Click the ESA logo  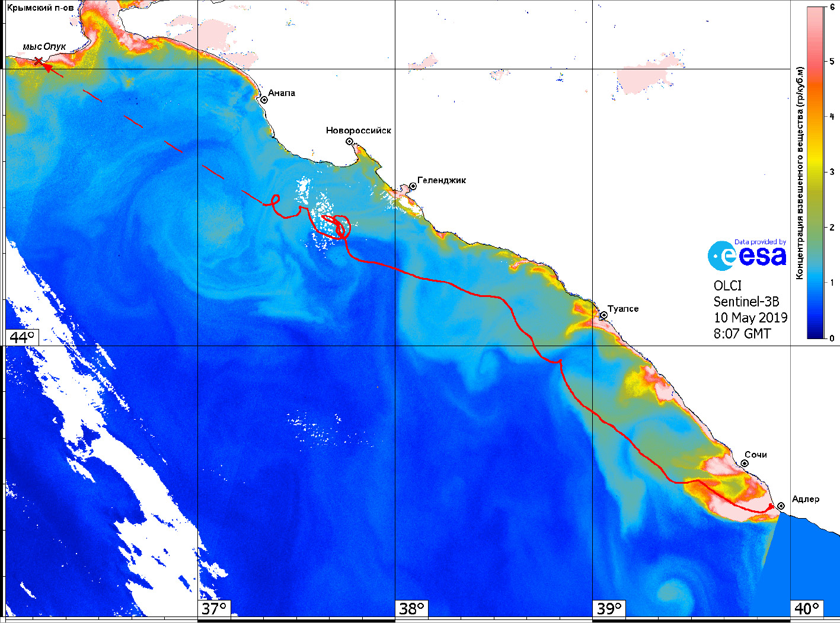click(747, 256)
